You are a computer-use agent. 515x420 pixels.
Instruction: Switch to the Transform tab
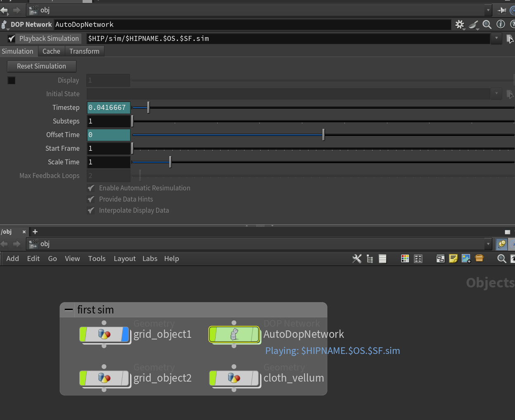tap(84, 51)
